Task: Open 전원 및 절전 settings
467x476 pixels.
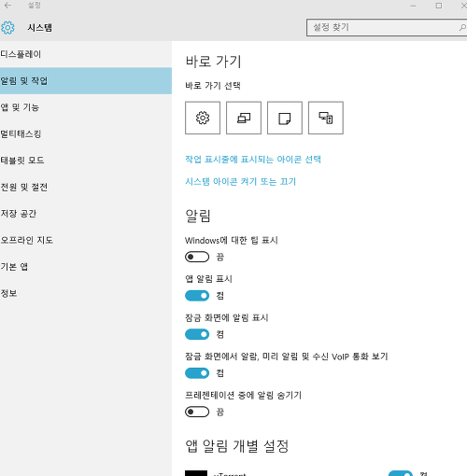Action: click(86, 187)
